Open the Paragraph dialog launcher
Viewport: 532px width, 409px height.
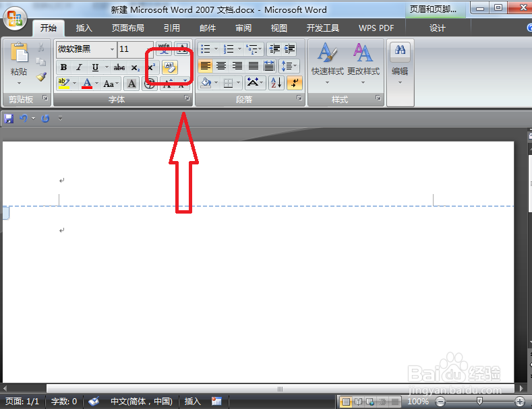(299, 98)
